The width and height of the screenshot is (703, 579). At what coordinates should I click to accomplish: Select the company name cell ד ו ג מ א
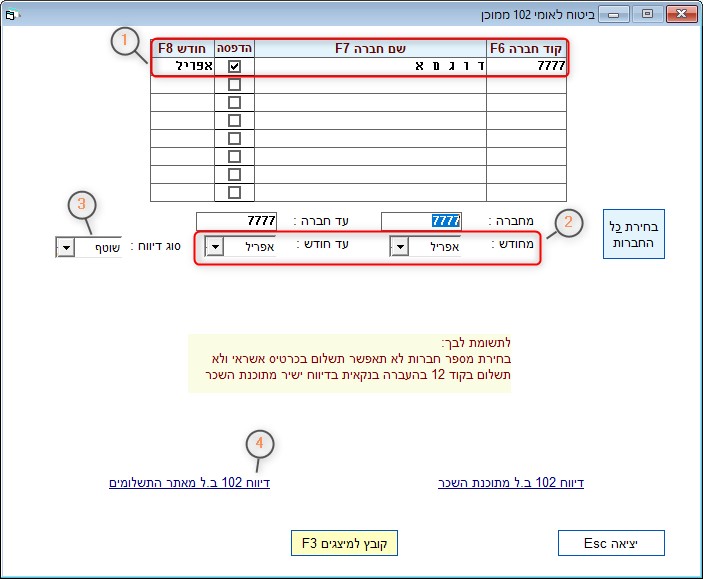[x=370, y=66]
